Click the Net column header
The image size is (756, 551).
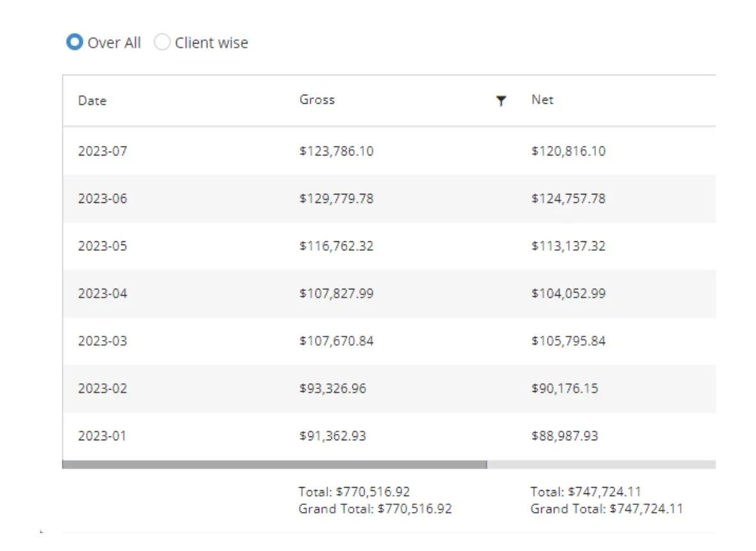pos(542,99)
